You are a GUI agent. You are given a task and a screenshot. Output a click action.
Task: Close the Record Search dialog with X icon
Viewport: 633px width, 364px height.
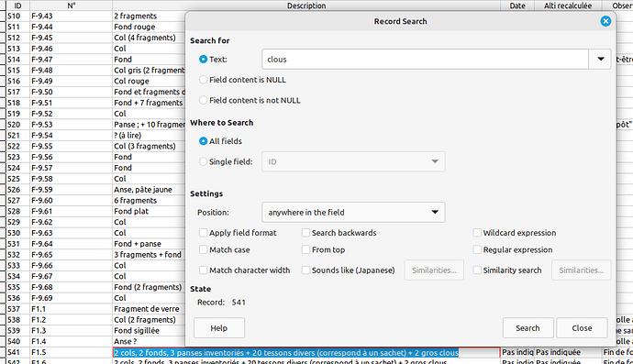point(605,21)
